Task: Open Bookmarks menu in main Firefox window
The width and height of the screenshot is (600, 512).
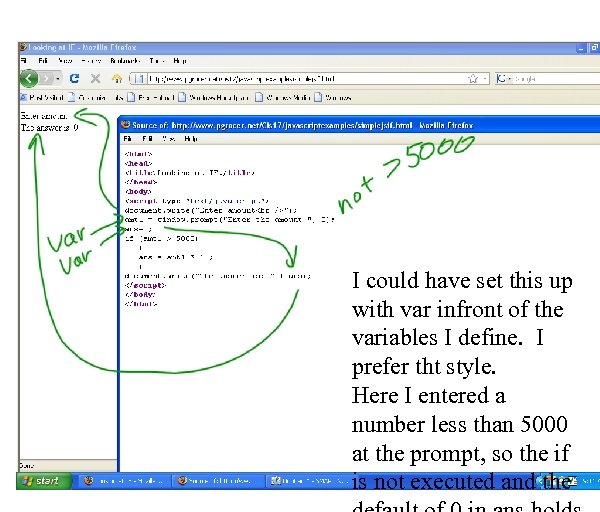Action: pyautogui.click(x=125, y=61)
